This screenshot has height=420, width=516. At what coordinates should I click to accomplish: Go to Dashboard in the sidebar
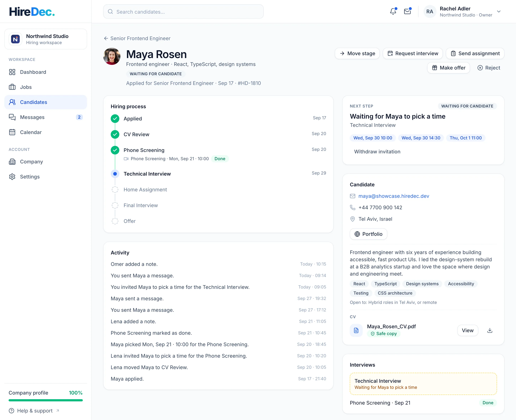point(46,72)
